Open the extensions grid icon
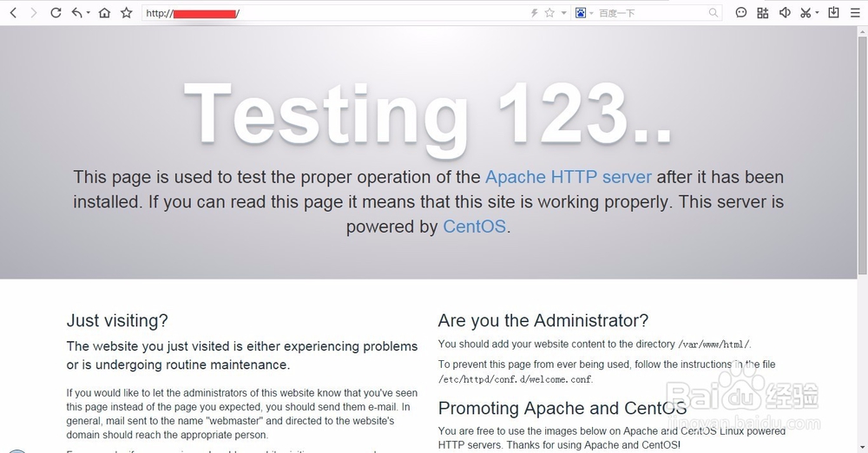The image size is (868, 453). [x=763, y=13]
